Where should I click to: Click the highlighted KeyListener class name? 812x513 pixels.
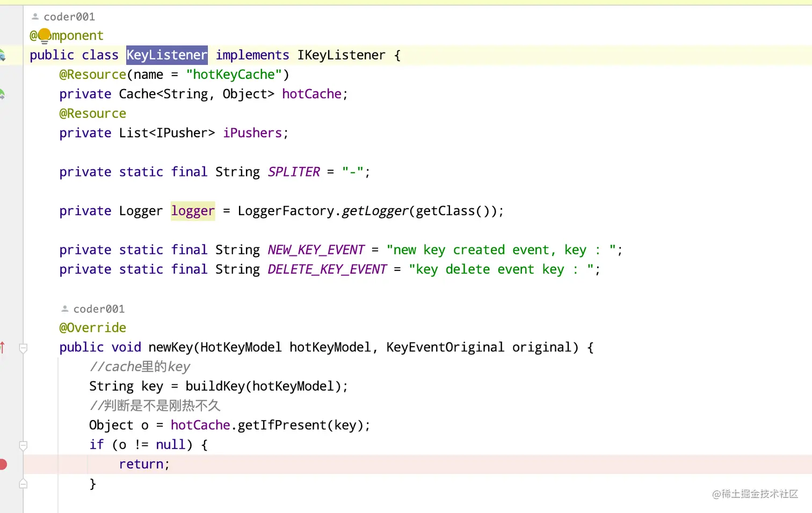coord(167,55)
